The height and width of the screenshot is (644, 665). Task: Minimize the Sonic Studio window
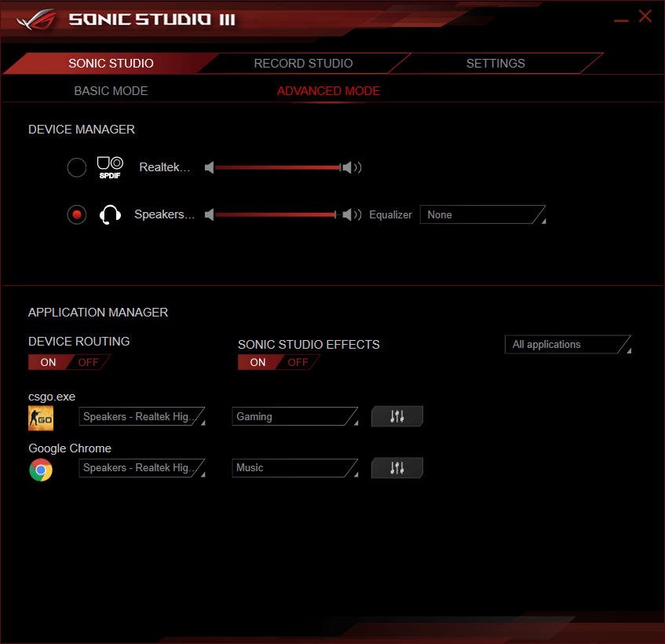[x=621, y=20]
